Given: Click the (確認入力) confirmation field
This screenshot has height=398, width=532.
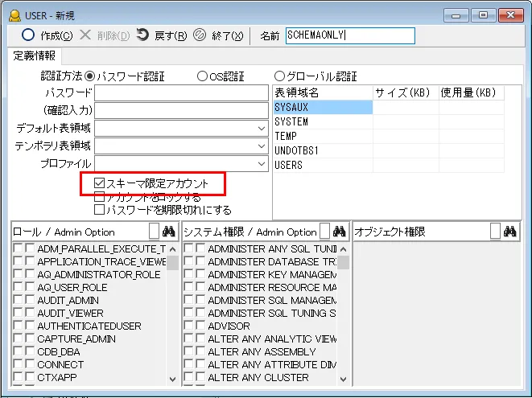Looking at the screenshot, I should (182, 110).
